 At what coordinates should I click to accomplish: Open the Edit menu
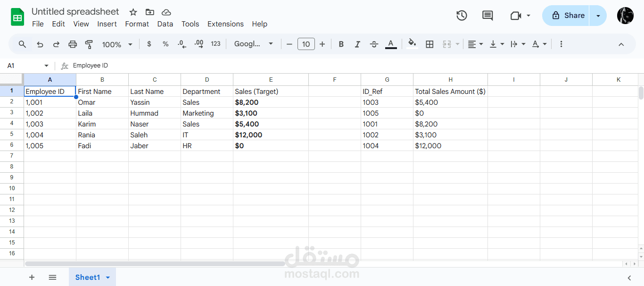pyautogui.click(x=58, y=24)
